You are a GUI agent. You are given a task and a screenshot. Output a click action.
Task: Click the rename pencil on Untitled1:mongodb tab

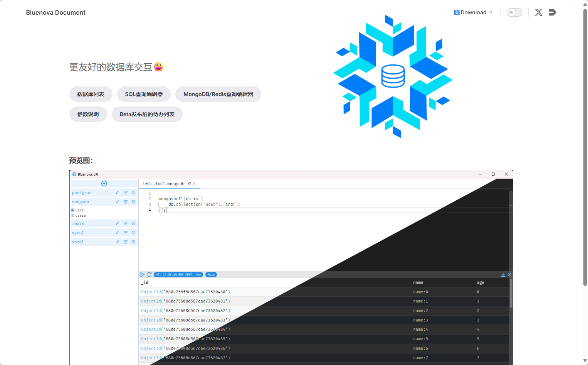click(189, 184)
